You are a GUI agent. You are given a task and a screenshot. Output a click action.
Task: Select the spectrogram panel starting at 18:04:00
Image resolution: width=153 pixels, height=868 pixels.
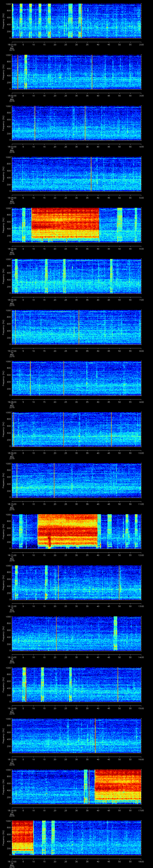click(77, 174)
